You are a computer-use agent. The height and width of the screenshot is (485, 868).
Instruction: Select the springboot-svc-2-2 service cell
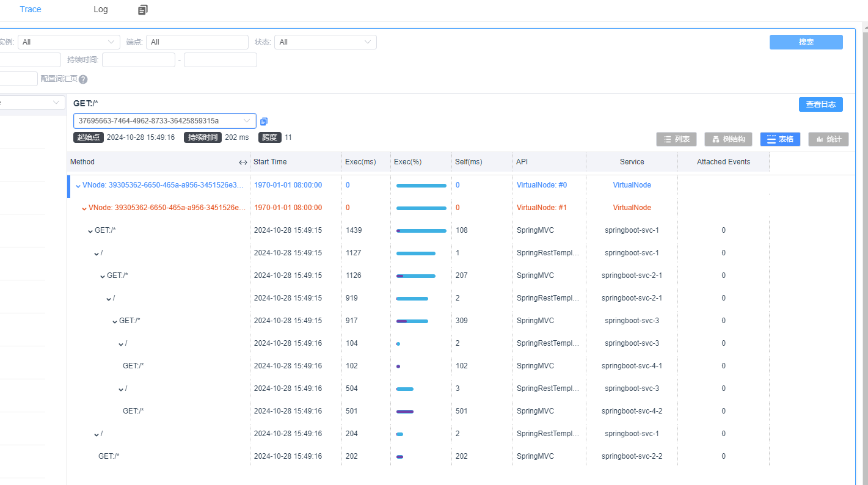pos(632,456)
